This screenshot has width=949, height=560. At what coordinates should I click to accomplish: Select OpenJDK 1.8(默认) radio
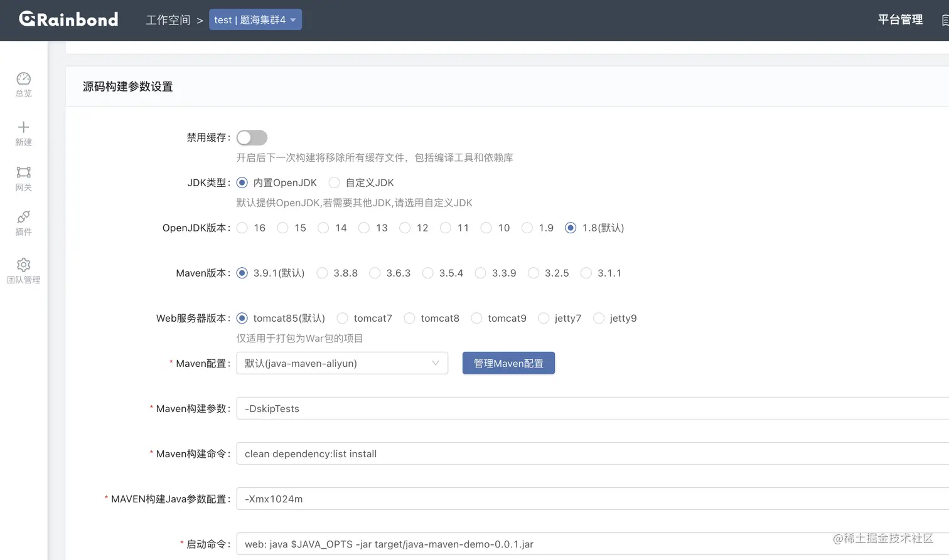point(571,228)
